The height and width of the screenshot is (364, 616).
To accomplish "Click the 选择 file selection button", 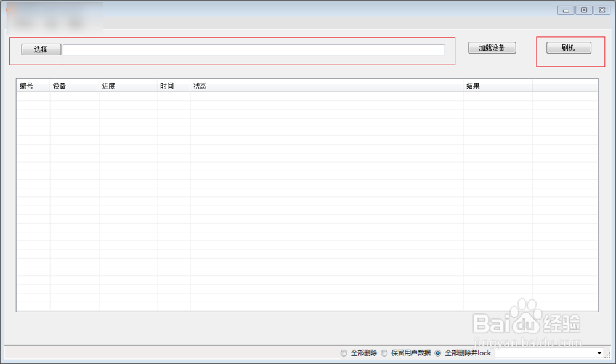I will (x=41, y=49).
